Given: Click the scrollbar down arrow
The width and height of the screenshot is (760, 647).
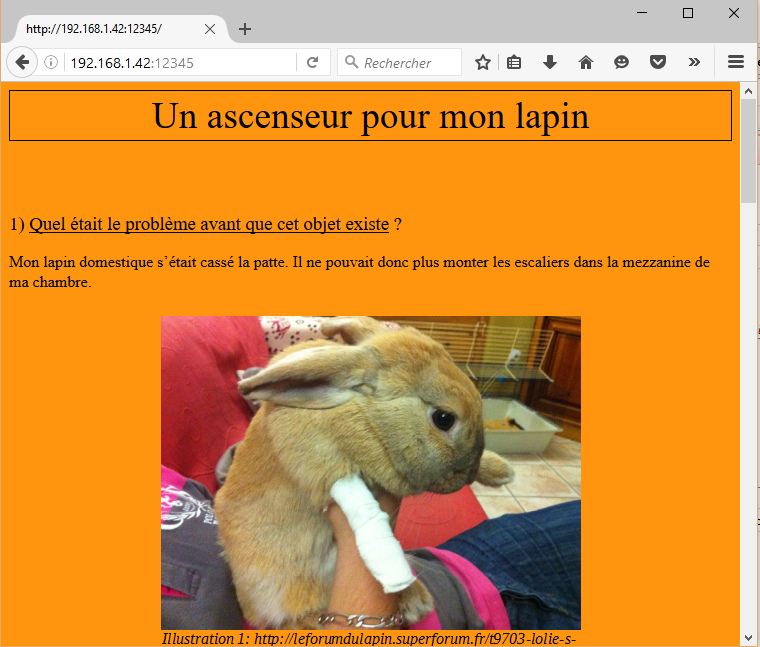Looking at the screenshot, I should pyautogui.click(x=749, y=637).
